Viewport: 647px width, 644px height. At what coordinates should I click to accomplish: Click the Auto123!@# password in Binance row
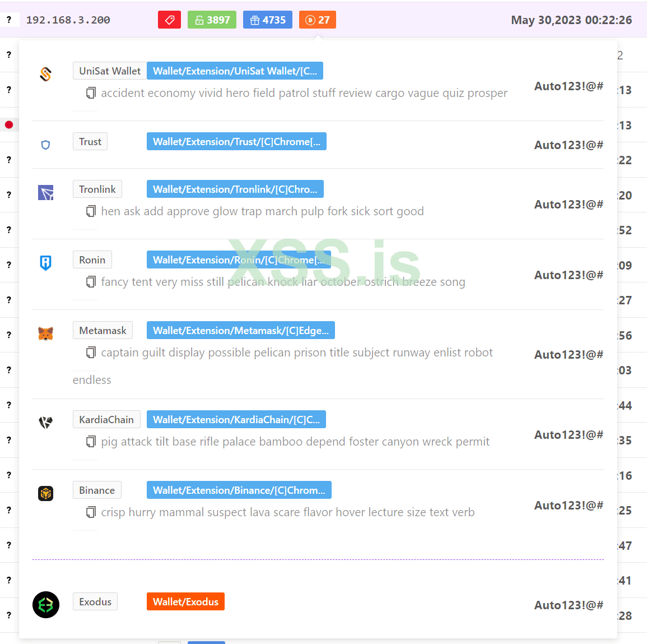pos(569,506)
